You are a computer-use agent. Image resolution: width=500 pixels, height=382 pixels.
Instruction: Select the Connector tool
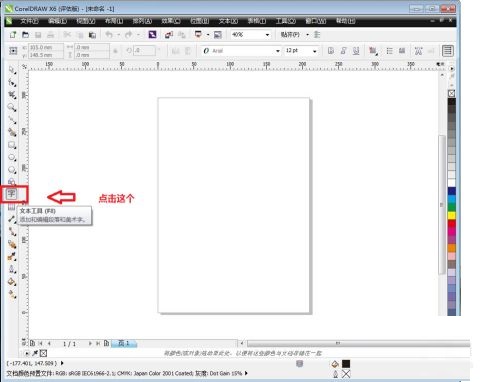[x=12, y=231]
